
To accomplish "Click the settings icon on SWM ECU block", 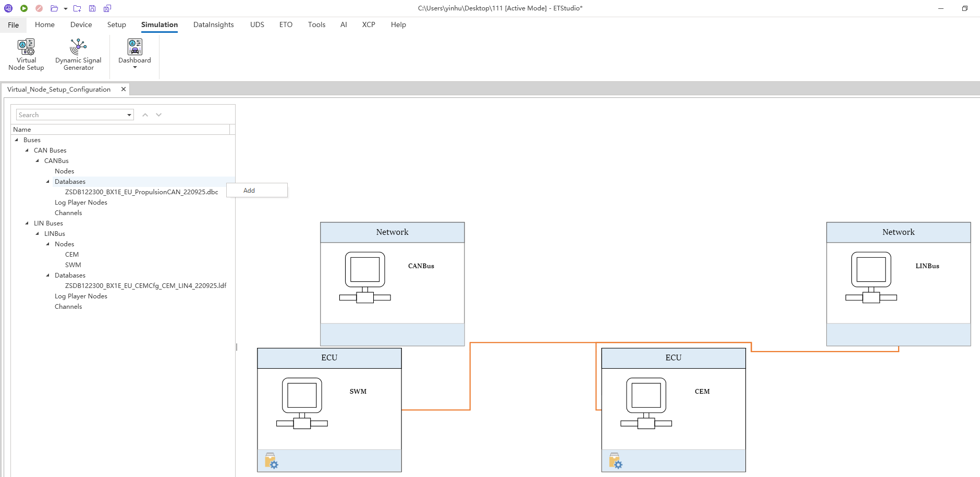I will [271, 461].
